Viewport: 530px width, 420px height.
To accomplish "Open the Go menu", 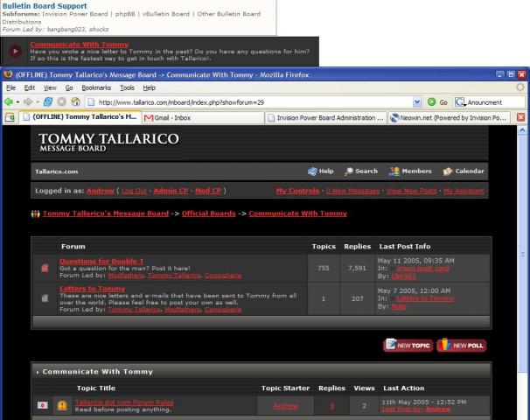I will click(x=69, y=87).
